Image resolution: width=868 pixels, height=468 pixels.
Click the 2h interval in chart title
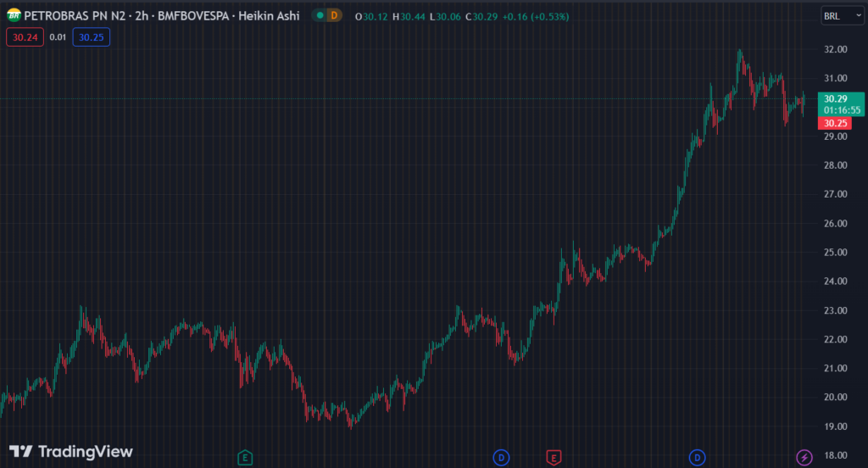click(x=142, y=16)
